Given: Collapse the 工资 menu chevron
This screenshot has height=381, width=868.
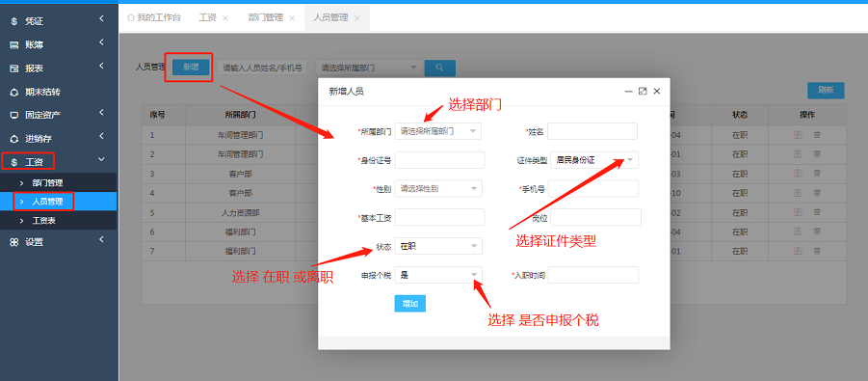Looking at the screenshot, I should coord(101,160).
